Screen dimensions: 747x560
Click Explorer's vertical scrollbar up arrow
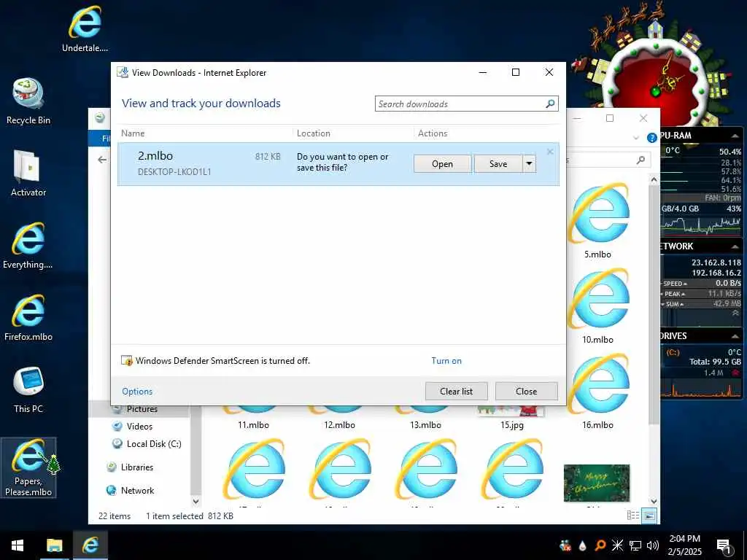click(654, 180)
